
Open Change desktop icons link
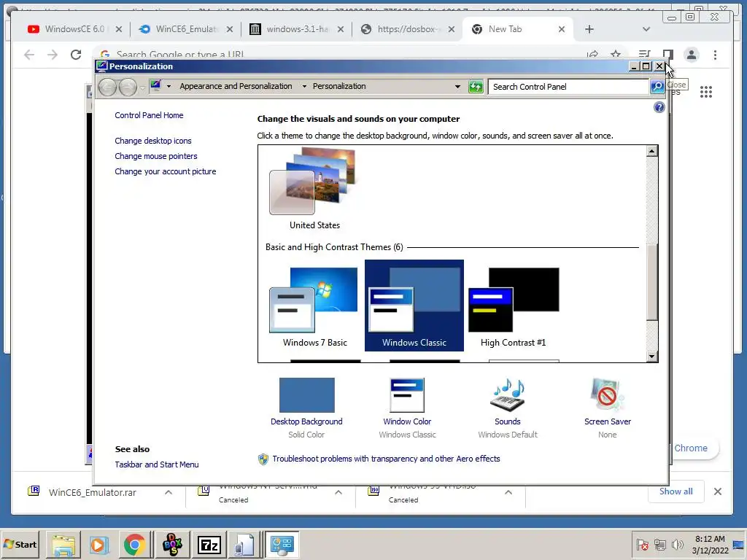coord(153,141)
